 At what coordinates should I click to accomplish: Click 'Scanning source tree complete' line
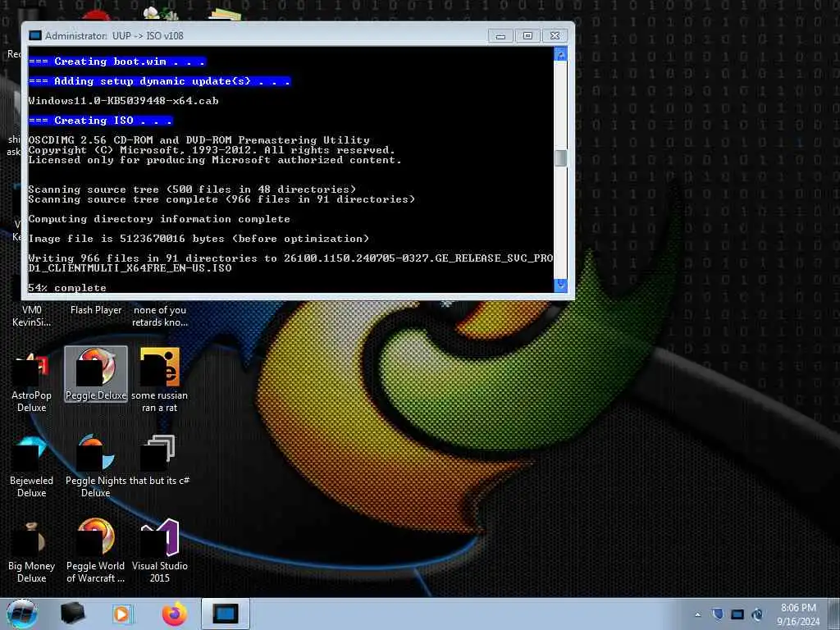221,199
